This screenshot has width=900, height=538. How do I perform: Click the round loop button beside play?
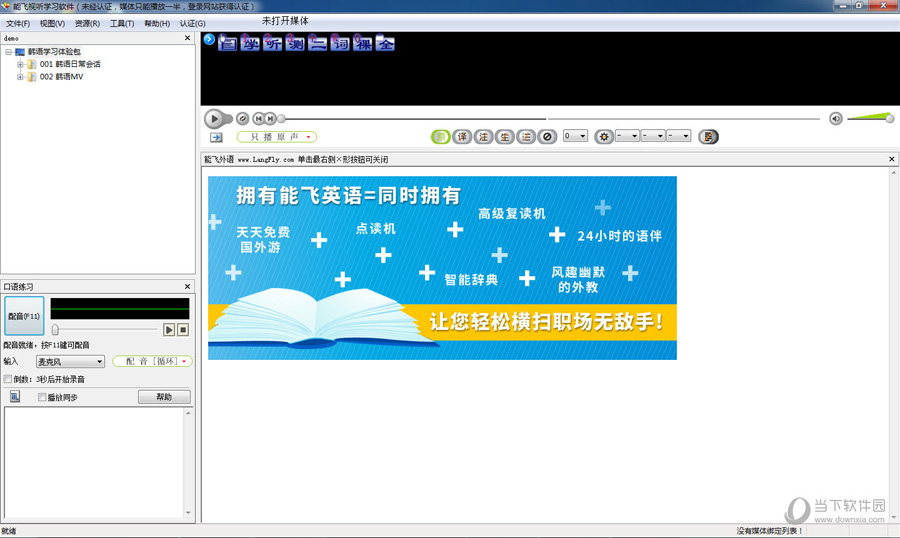243,119
